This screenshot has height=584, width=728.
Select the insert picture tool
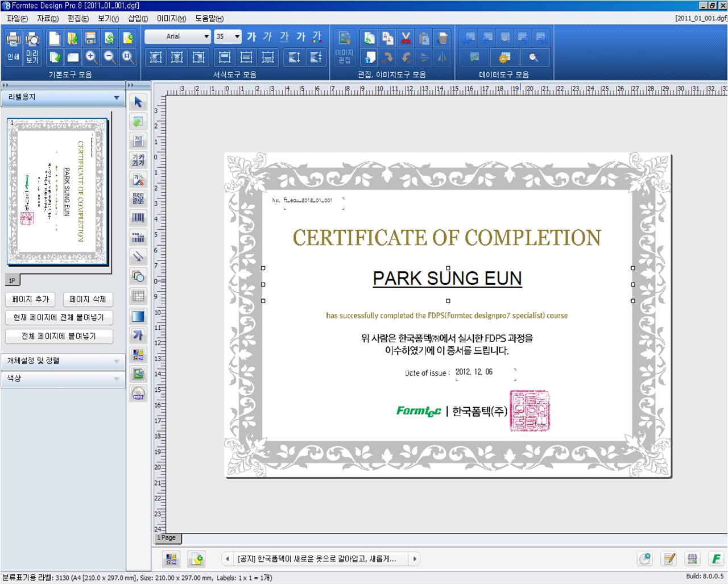tap(138, 374)
